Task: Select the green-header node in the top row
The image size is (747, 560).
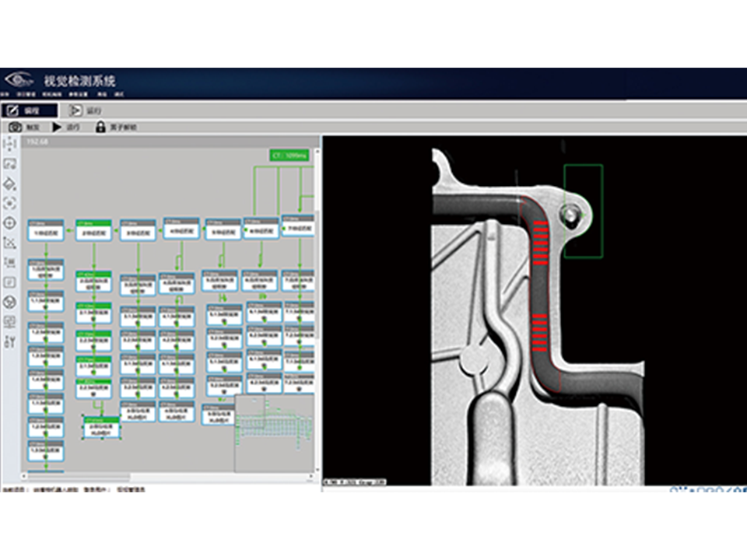Action: 93,229
